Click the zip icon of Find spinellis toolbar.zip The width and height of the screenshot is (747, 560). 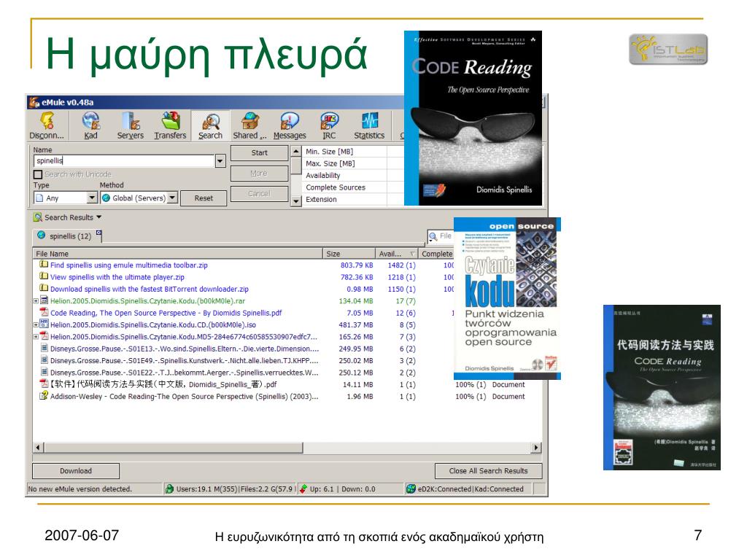(44, 264)
